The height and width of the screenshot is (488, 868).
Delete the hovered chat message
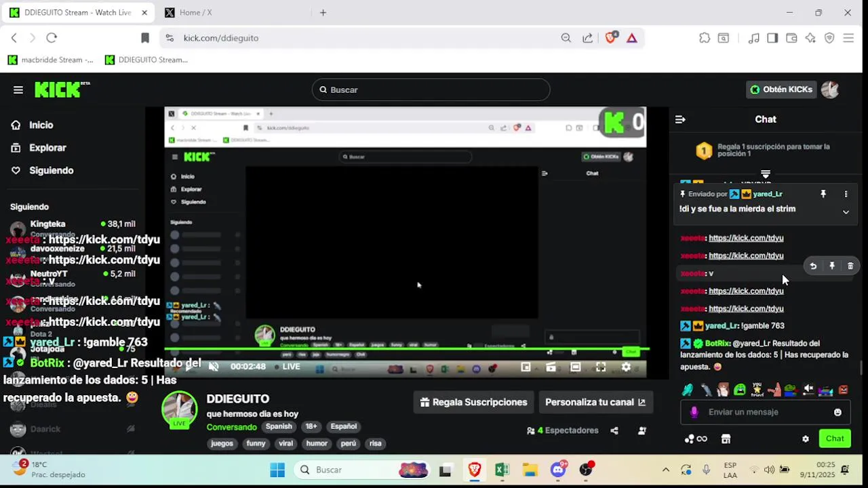(x=850, y=266)
